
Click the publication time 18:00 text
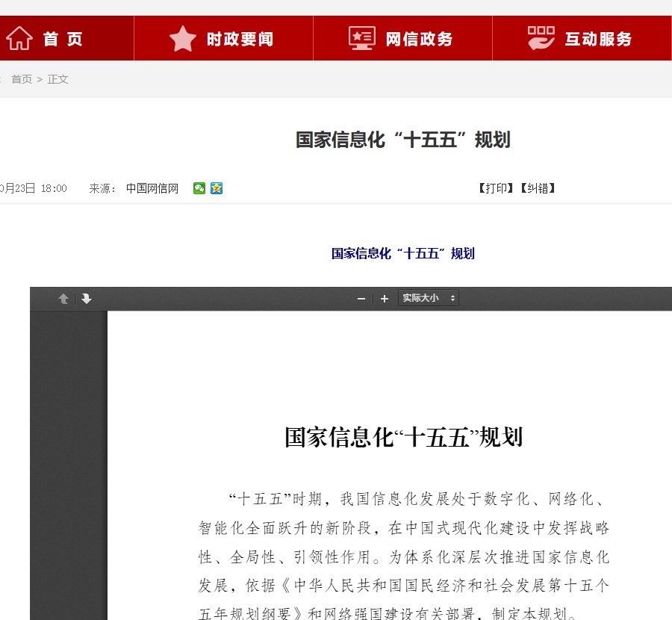[54, 188]
